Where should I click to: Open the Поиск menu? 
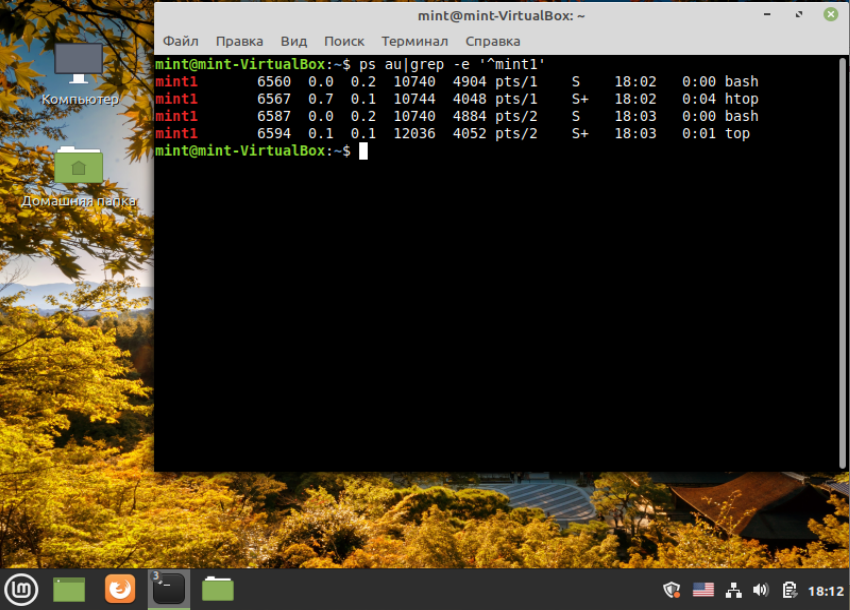(x=344, y=41)
